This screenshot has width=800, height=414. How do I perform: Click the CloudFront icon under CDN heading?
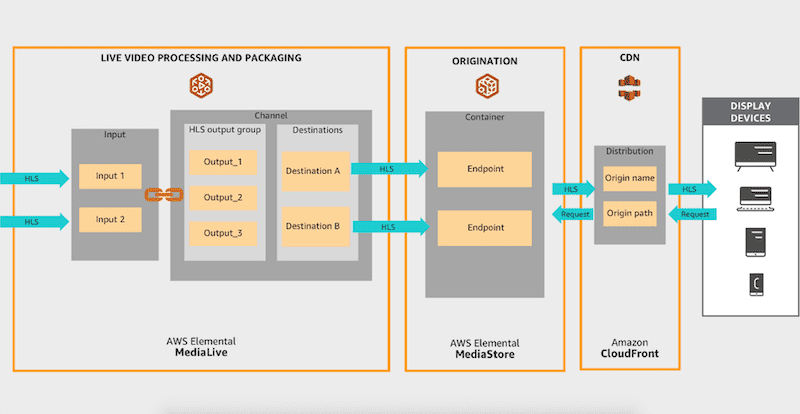pos(629,87)
